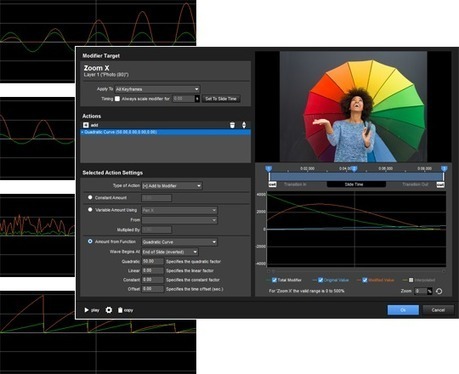Uncheck the Original Value graph checkbox

pos(320,280)
